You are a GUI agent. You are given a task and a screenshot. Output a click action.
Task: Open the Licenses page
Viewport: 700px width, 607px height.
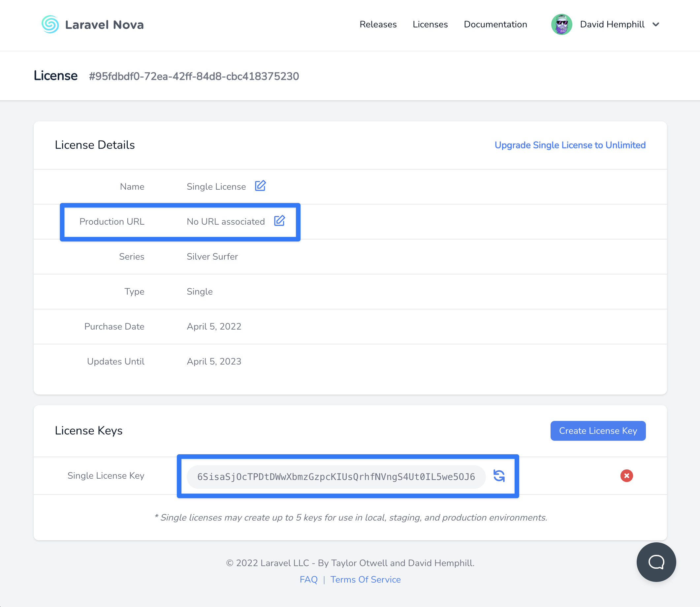tap(430, 24)
